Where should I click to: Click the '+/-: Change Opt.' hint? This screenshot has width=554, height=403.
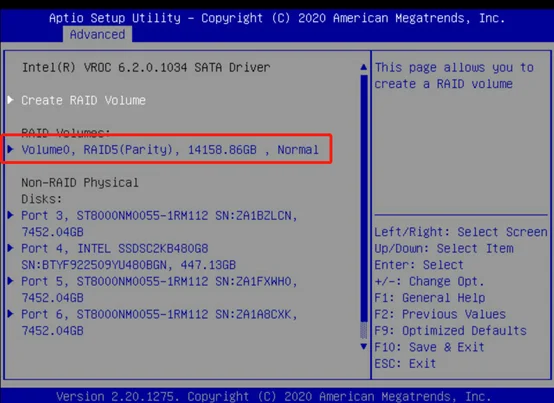(429, 281)
